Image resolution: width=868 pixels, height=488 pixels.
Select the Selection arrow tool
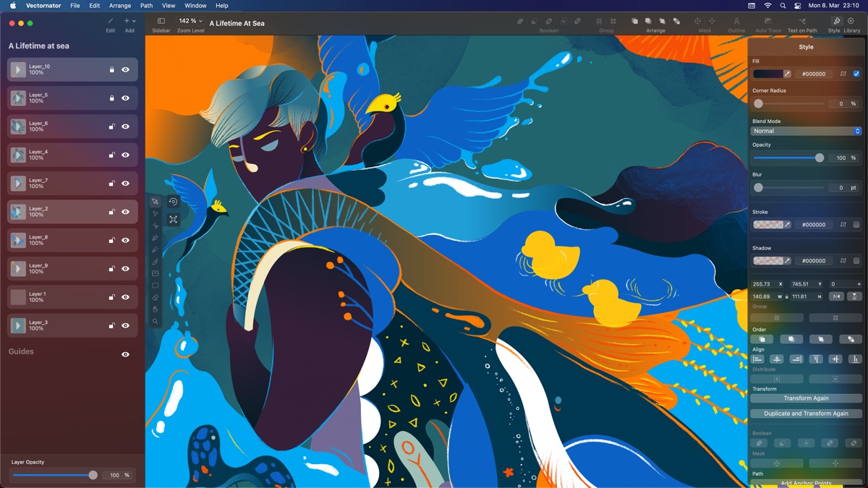point(155,202)
